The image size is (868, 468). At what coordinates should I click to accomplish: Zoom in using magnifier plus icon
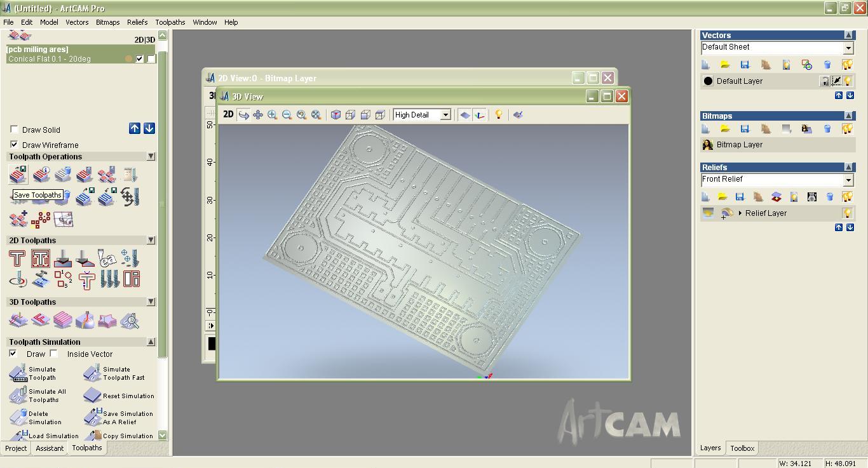click(273, 115)
